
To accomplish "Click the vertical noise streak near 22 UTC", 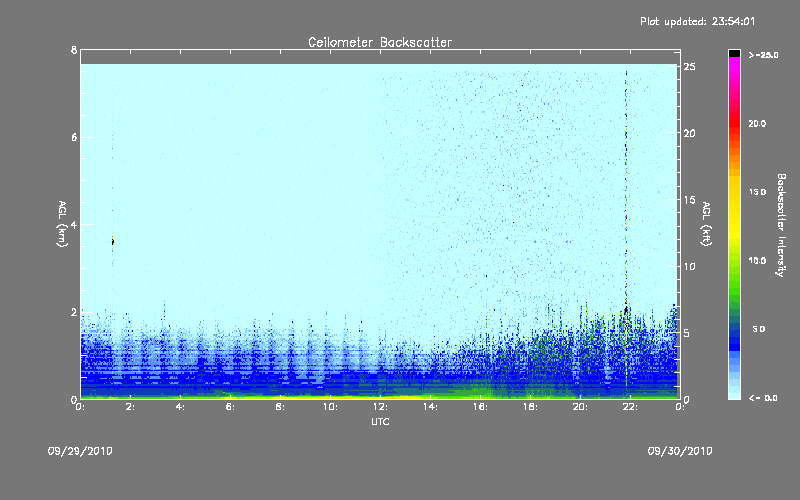I will 626,230.
